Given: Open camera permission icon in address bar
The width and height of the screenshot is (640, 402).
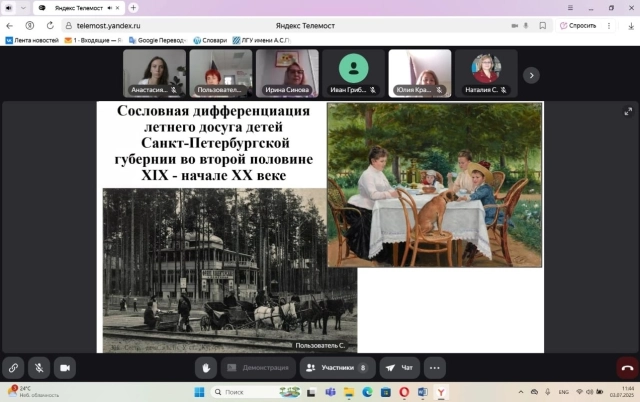Looking at the screenshot, I should coord(515,26).
